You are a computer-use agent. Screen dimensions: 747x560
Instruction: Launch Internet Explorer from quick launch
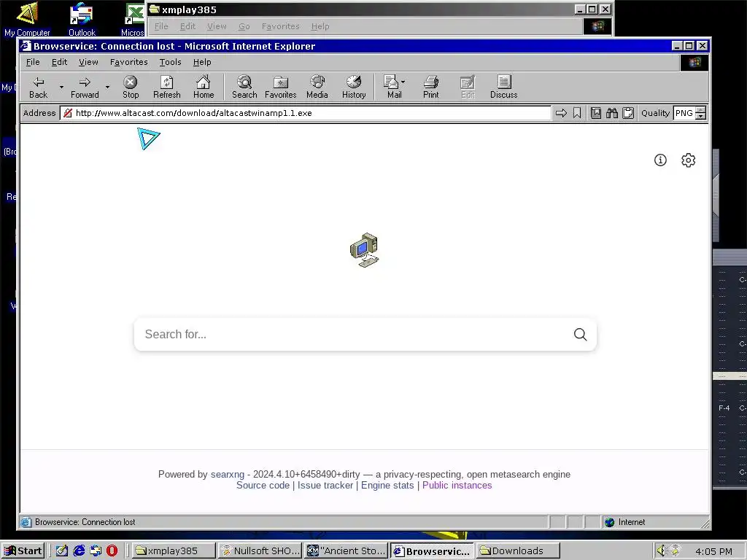tap(79, 551)
